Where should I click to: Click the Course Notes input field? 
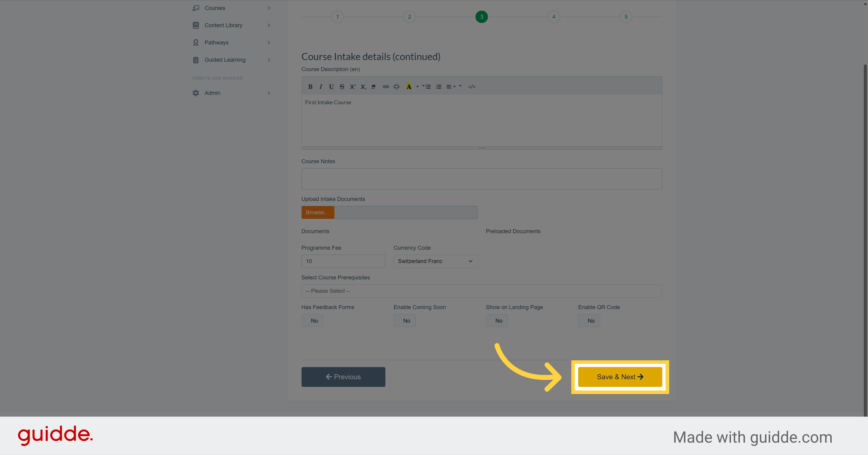(481, 179)
